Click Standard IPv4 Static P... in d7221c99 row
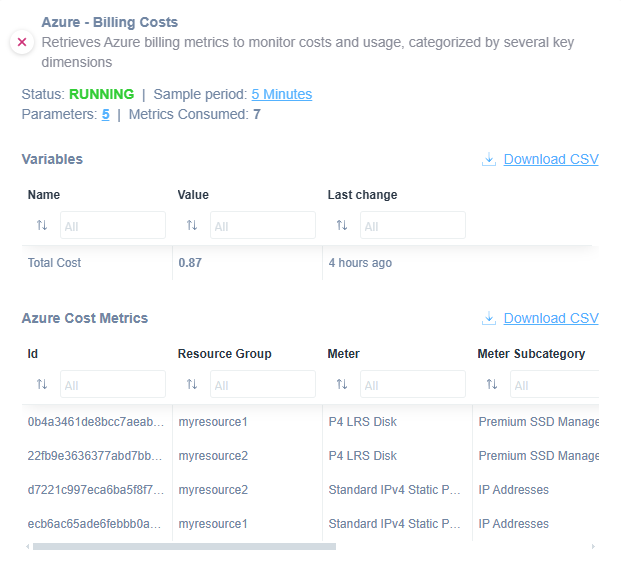The width and height of the screenshot is (621, 567). pyautogui.click(x=394, y=490)
